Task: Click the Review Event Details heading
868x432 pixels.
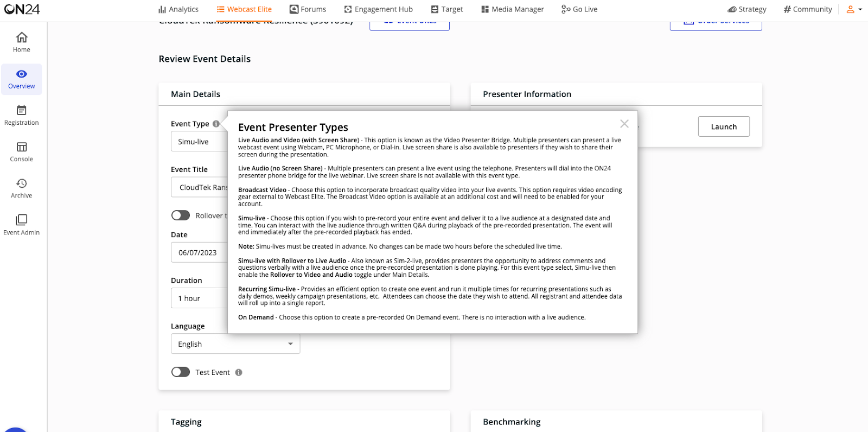Action: (205, 59)
